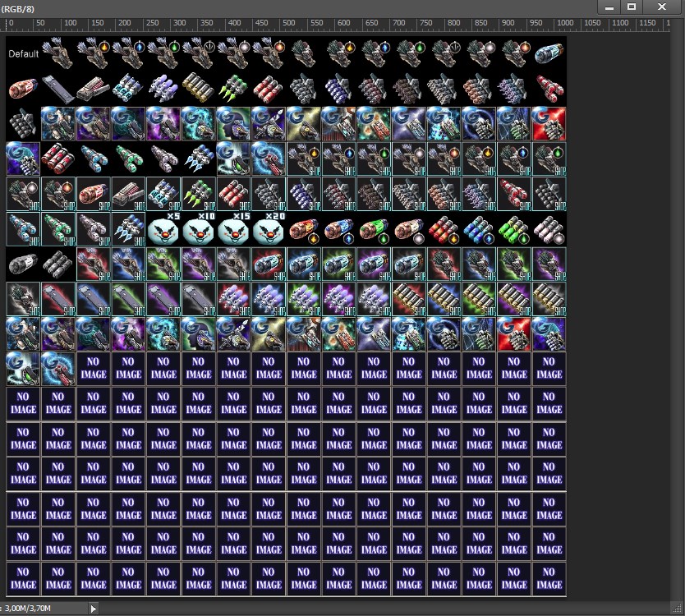Screen dimensions: 685x616
Task: Choose the clown face x20 icon
Action: pyautogui.click(x=269, y=229)
